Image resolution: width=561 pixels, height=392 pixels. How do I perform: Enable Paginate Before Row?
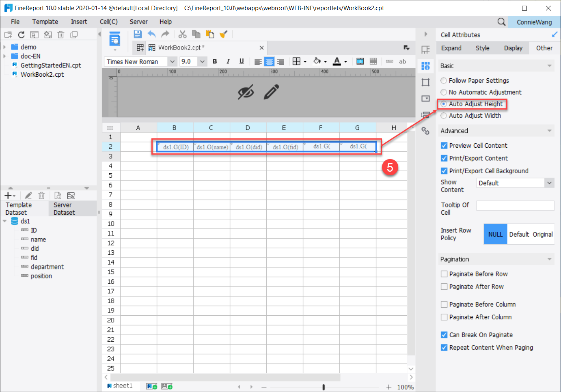point(444,274)
